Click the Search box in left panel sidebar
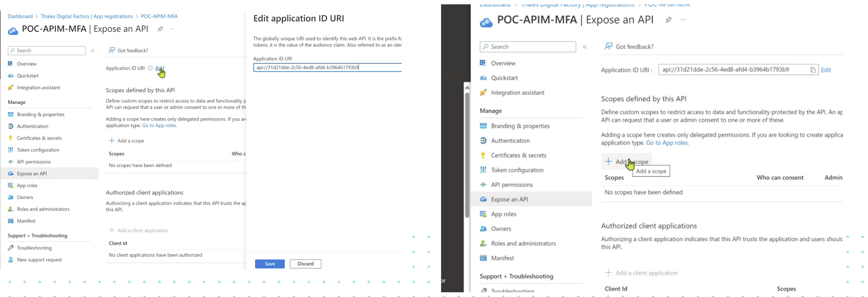 [x=47, y=50]
